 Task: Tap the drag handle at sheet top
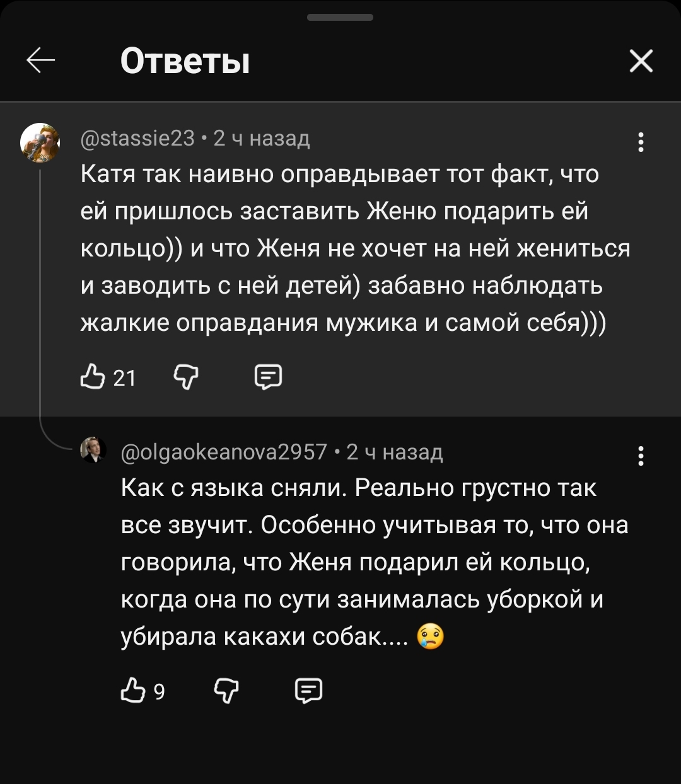(x=340, y=18)
